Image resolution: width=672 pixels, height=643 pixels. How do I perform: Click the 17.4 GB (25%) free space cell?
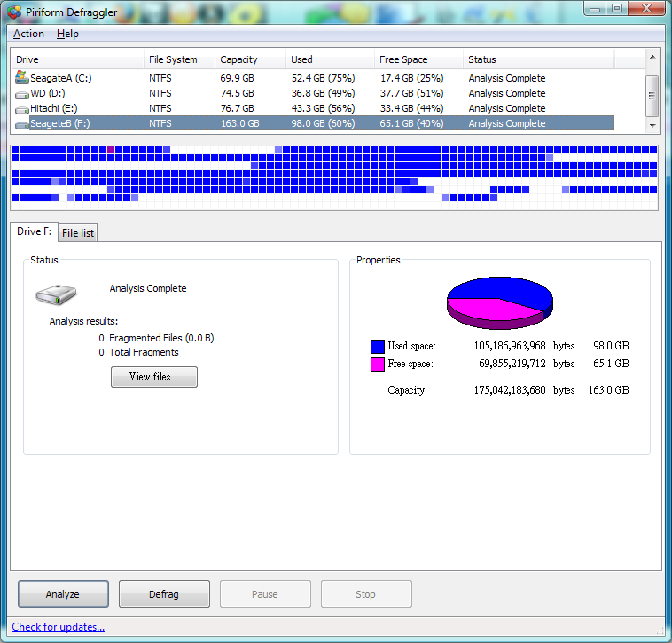click(x=412, y=78)
